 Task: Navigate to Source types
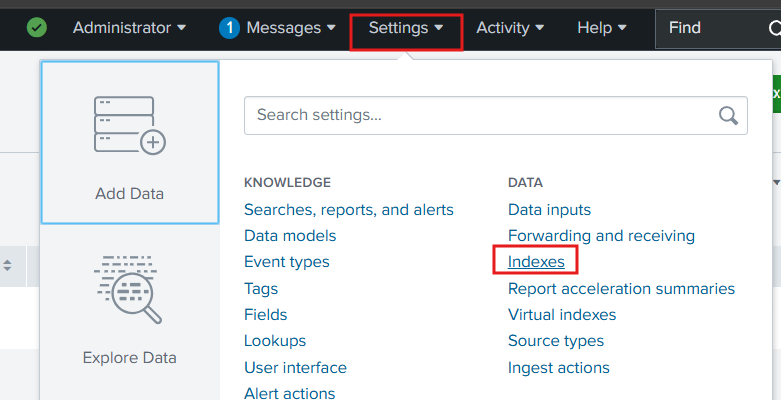(556, 341)
